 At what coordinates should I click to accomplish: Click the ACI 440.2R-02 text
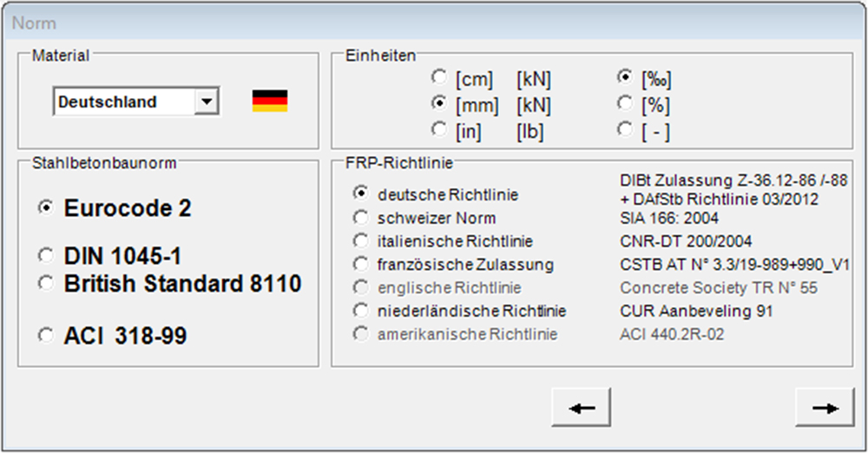672,334
